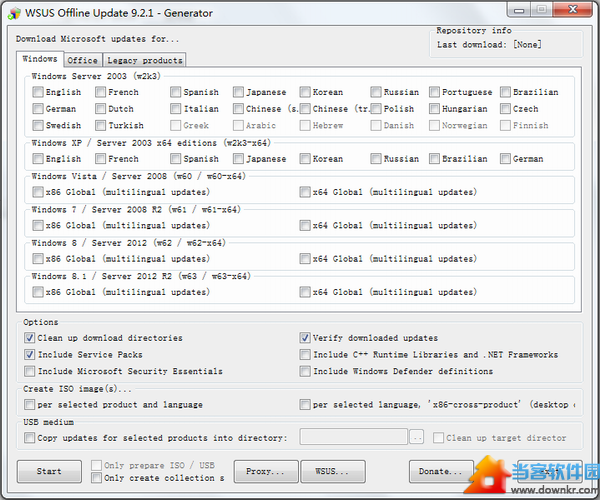Screen dimensions: 600x500
Task: Check German under w2k3-x64 editions
Action: tap(505, 158)
